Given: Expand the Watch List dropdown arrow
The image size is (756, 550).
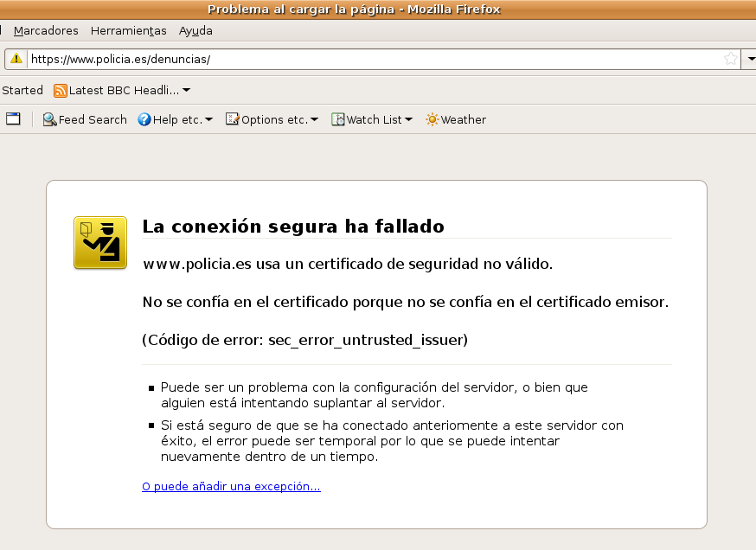Looking at the screenshot, I should [x=408, y=119].
